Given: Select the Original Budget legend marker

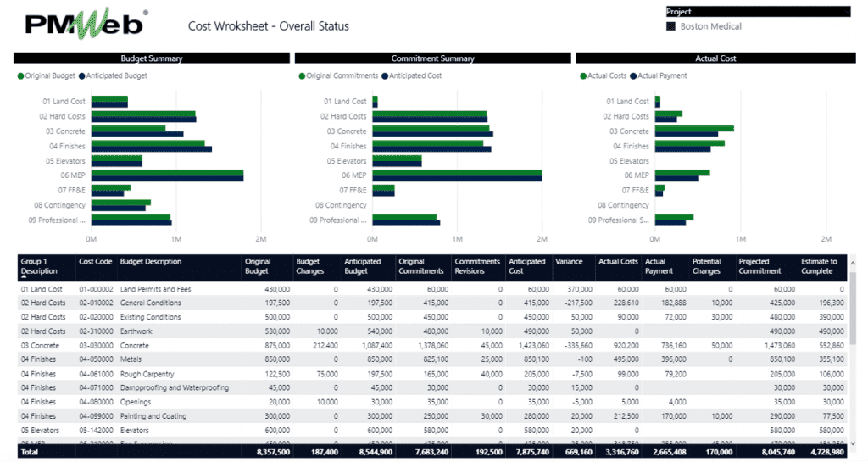Looking at the screenshot, I should click(21, 75).
